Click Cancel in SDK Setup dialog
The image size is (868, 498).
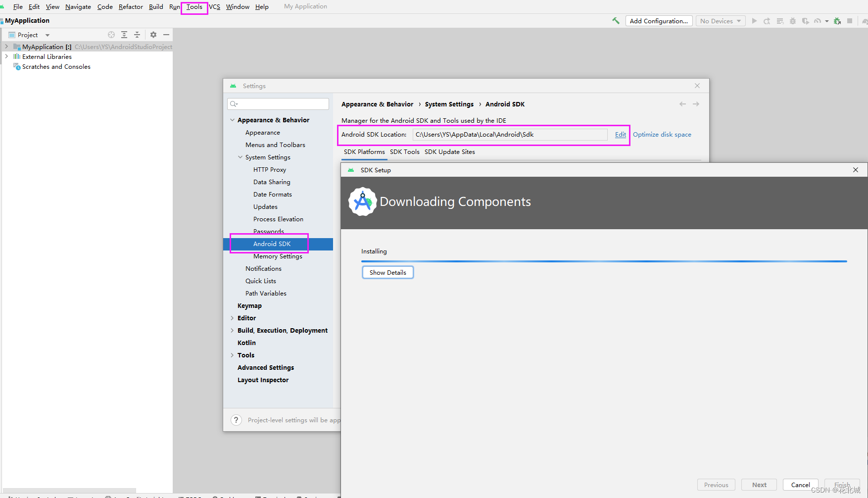(800, 485)
